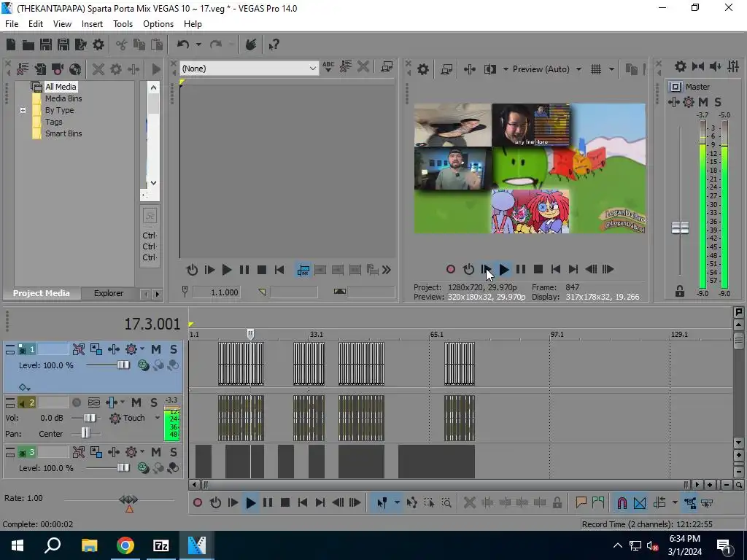Switch to the Explorer tab
This screenshot has height=560, width=747.
(109, 293)
